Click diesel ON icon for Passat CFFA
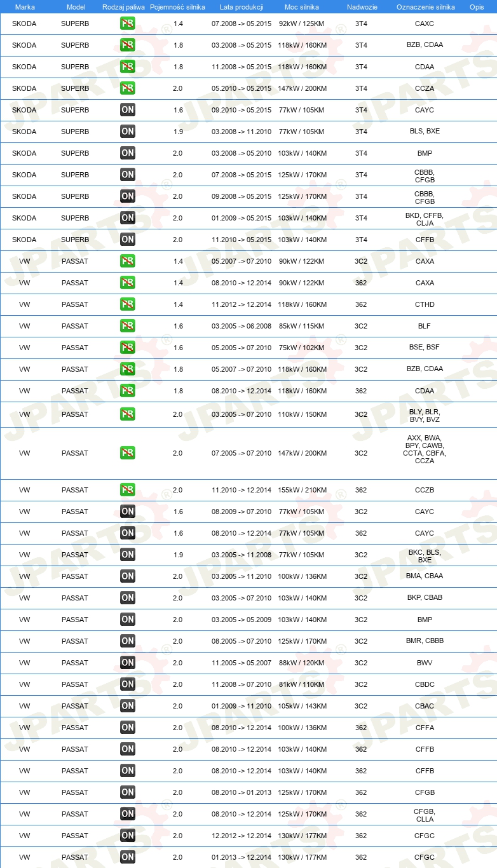The image size is (497, 868). click(x=128, y=728)
